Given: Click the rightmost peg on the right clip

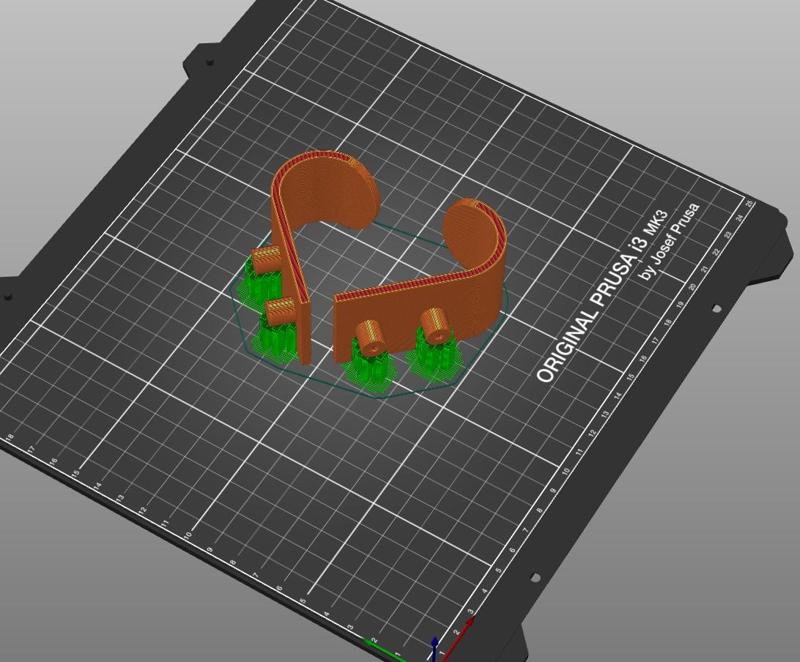Looking at the screenshot, I should pos(434,325).
